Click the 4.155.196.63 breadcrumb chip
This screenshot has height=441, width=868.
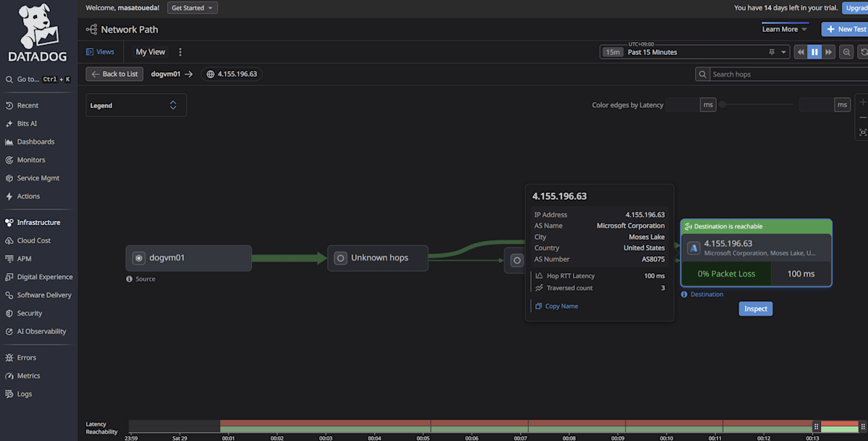[x=231, y=74]
